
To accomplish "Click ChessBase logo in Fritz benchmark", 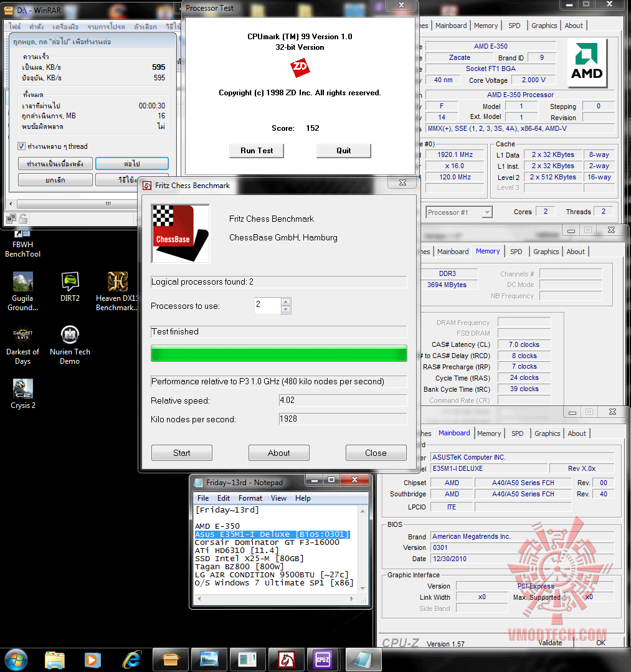I will pyautogui.click(x=181, y=234).
